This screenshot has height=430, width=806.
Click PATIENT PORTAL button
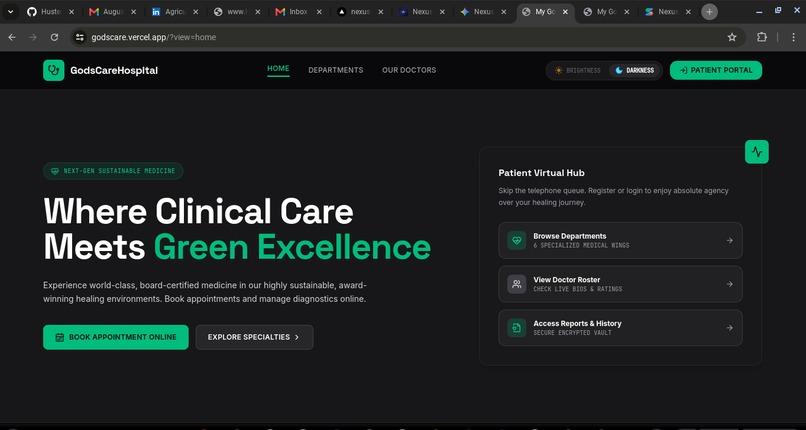pos(716,70)
